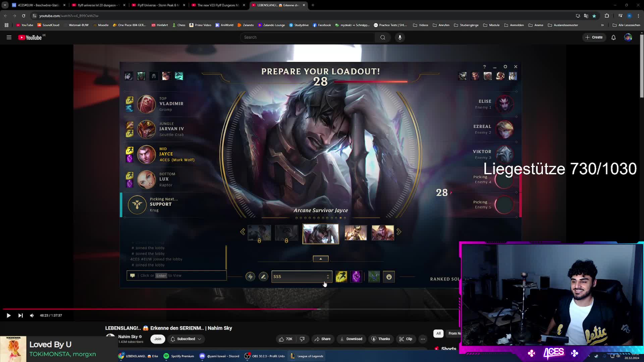Like the video with 72K thumbs up
644x362 pixels.
(285, 339)
